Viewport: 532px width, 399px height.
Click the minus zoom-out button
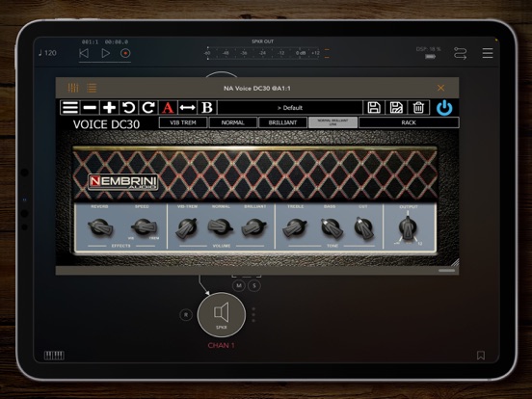coord(90,108)
